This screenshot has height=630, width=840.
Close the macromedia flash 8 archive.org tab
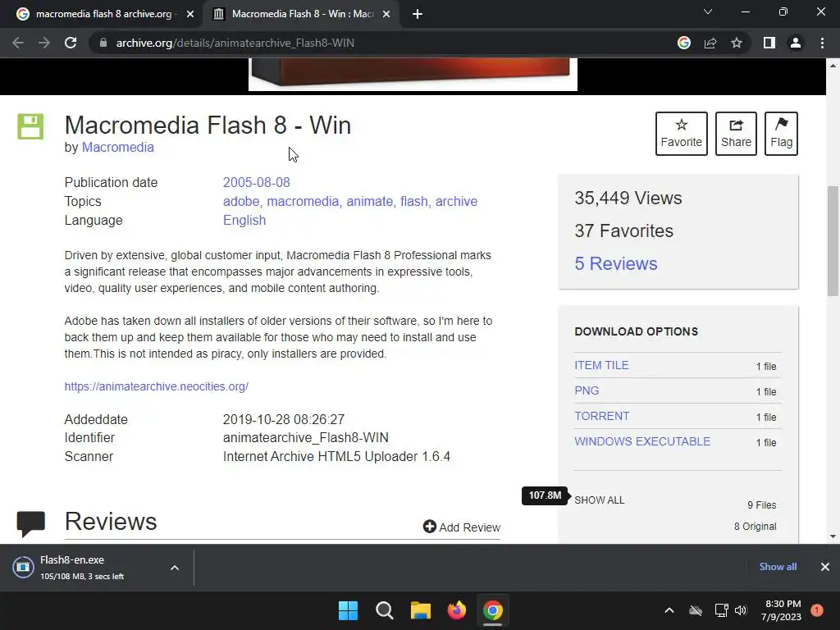[x=190, y=14]
